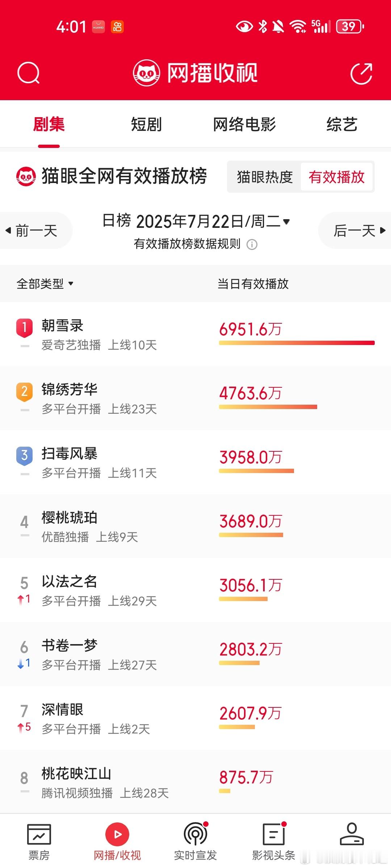Tap the 朝雪录 play count bar
Screen dimensions: 391x868
297,343
